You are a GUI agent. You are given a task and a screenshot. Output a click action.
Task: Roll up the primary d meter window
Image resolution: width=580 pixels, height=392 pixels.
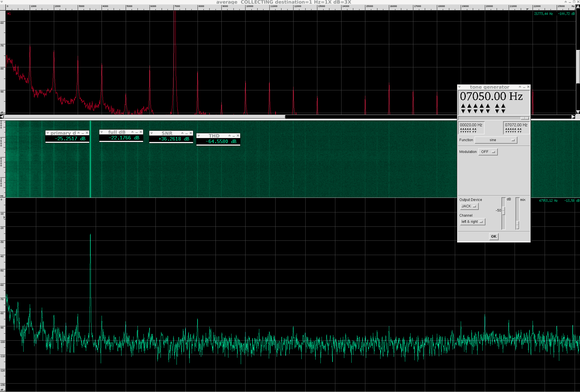(x=79, y=133)
